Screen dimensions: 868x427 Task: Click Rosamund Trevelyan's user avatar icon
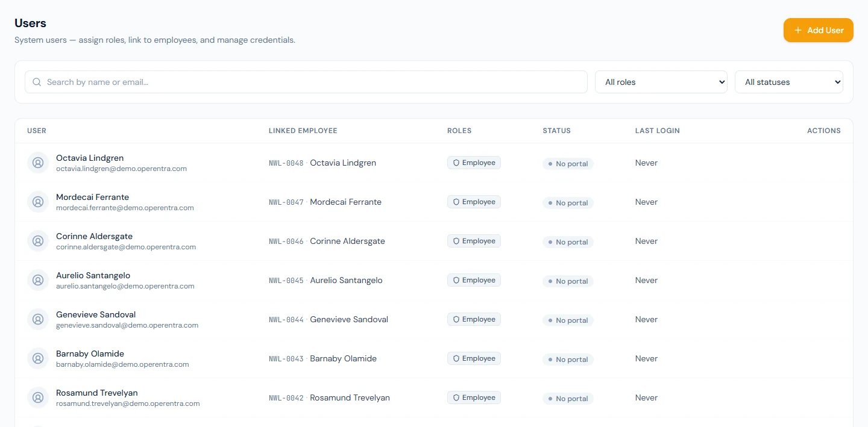[x=38, y=397]
